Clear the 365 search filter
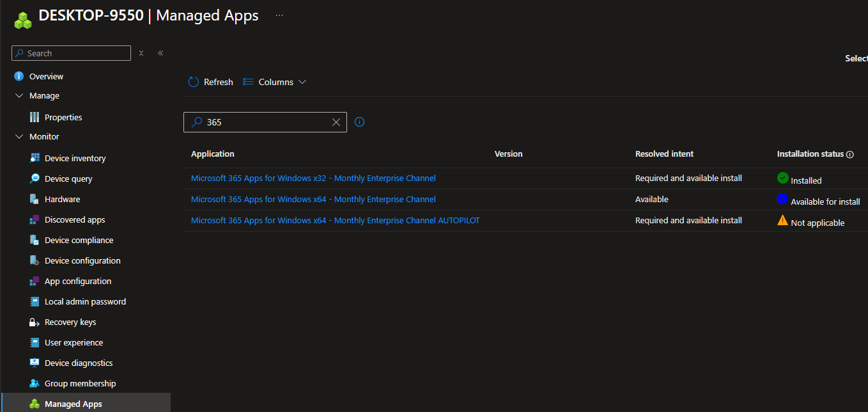The width and height of the screenshot is (868, 412). (x=336, y=122)
